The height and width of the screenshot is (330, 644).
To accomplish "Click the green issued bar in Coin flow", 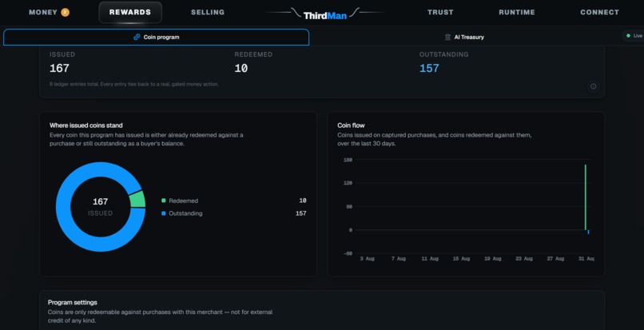I will pos(585,197).
